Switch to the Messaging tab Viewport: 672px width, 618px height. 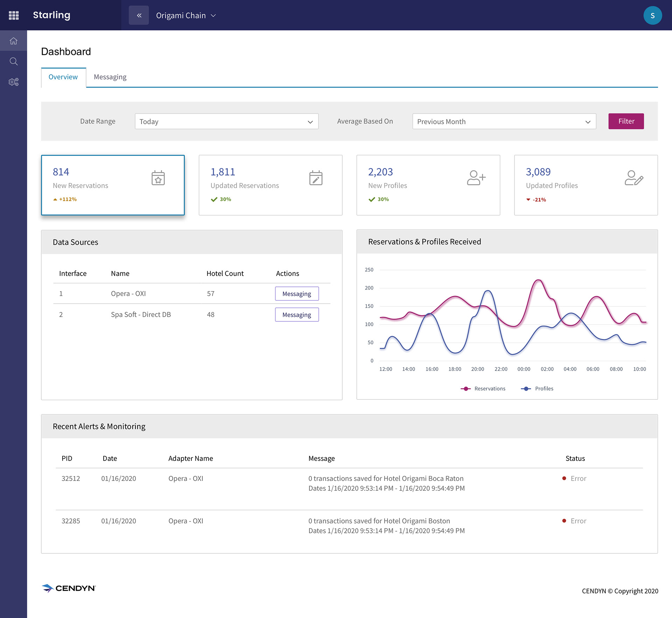[x=110, y=77]
